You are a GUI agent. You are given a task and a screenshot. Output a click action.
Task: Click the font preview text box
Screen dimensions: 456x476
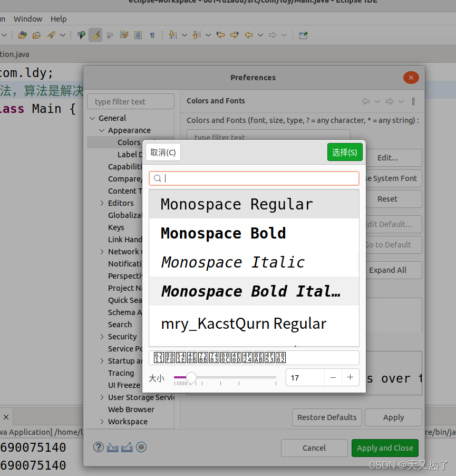254,358
